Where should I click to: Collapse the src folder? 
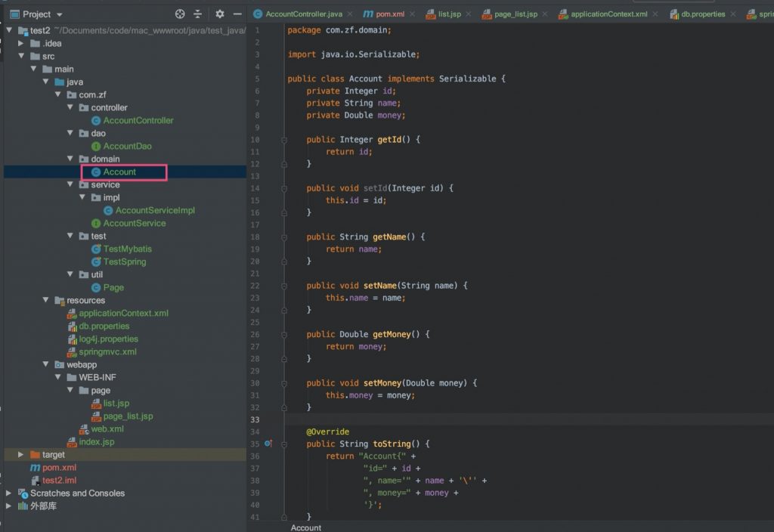(21, 56)
